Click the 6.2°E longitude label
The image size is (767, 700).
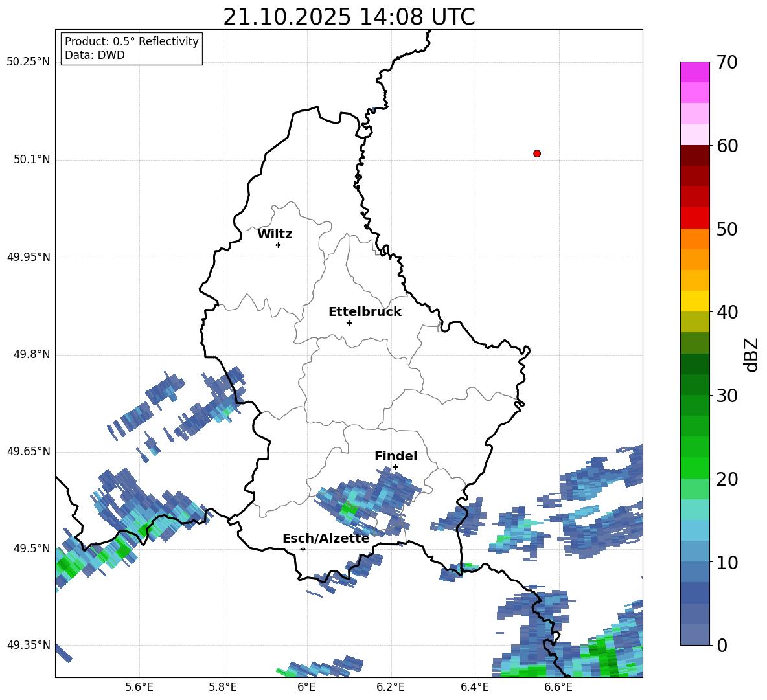click(391, 687)
